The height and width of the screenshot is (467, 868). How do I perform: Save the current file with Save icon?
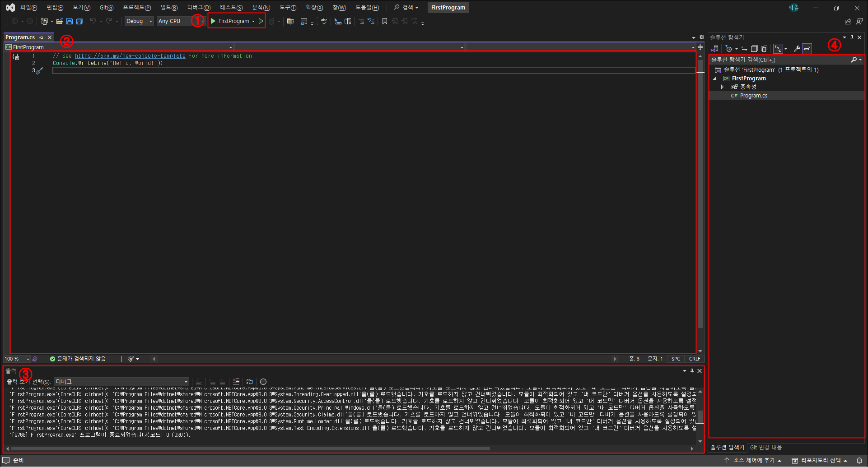tap(70, 21)
